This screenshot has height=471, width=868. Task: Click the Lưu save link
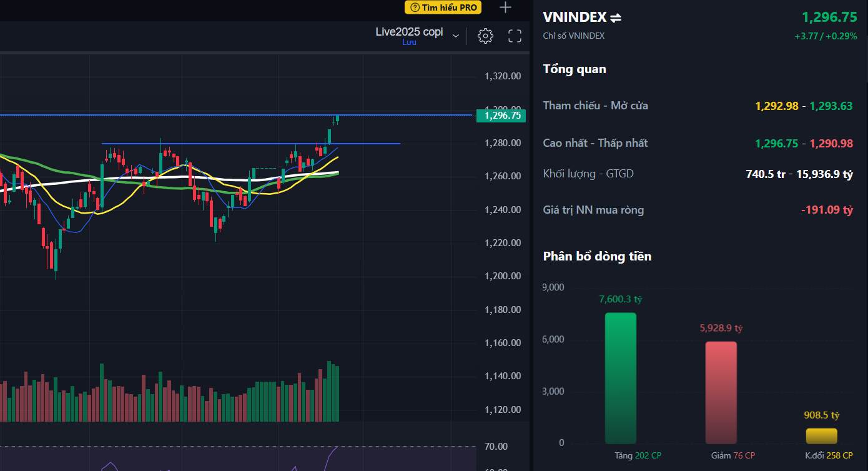pos(409,42)
